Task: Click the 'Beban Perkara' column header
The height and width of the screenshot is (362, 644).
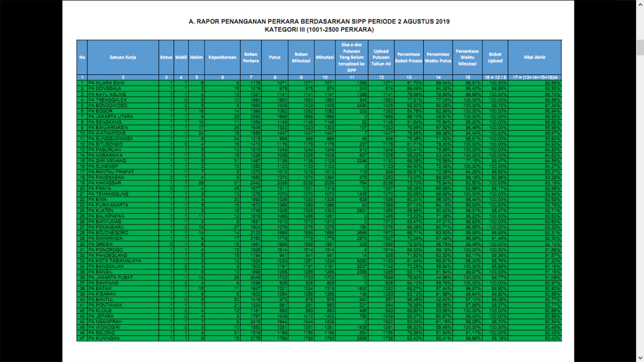Action: pyautogui.click(x=251, y=57)
